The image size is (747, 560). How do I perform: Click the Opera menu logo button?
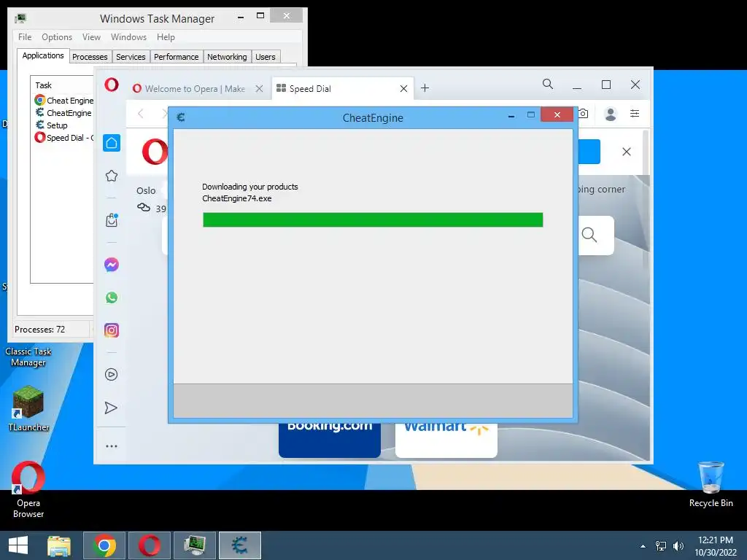(x=112, y=85)
